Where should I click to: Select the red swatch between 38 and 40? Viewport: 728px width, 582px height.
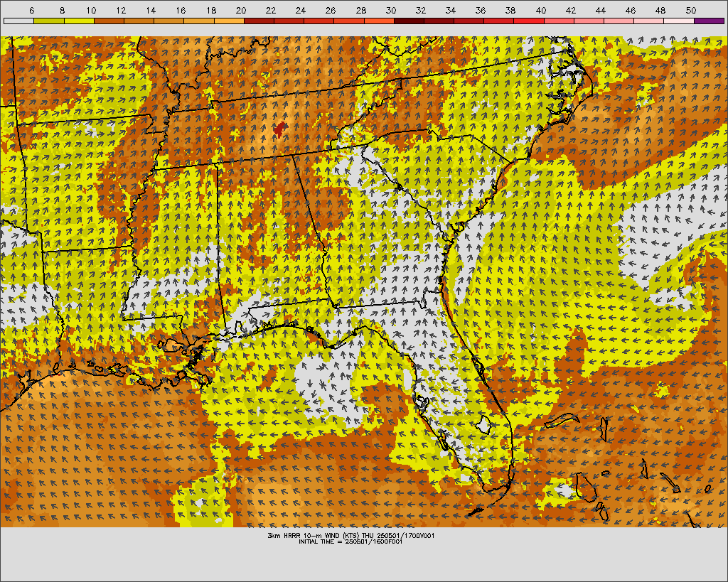(x=529, y=21)
